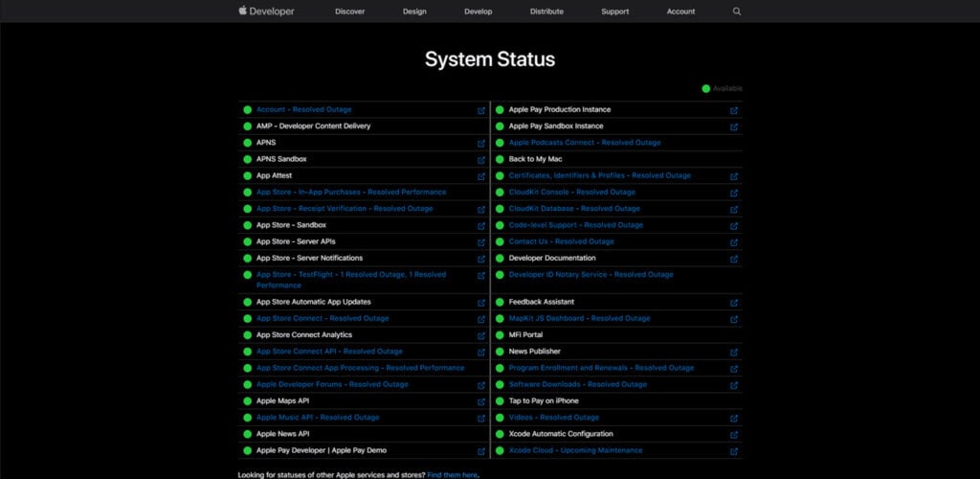Click the green dot in the Available legend

point(706,89)
